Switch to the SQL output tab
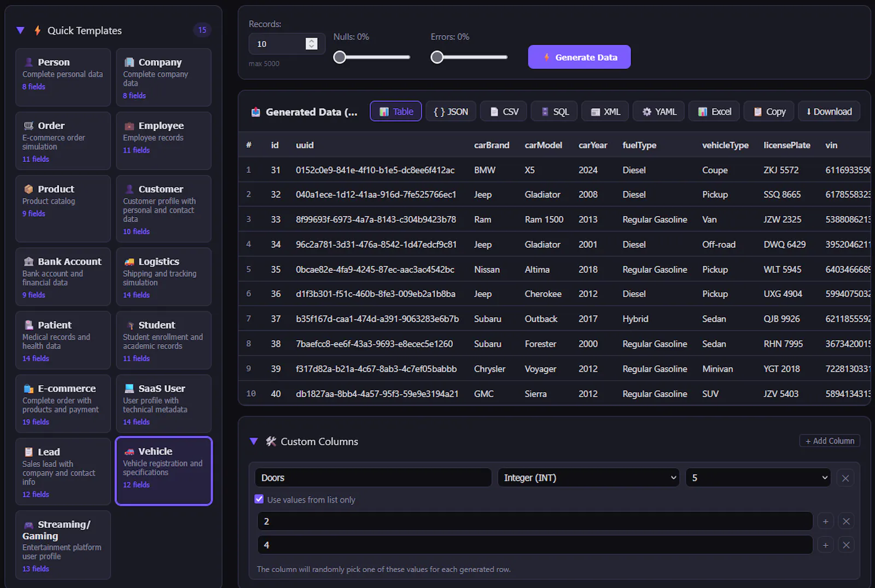The image size is (875, 588). coord(554,112)
